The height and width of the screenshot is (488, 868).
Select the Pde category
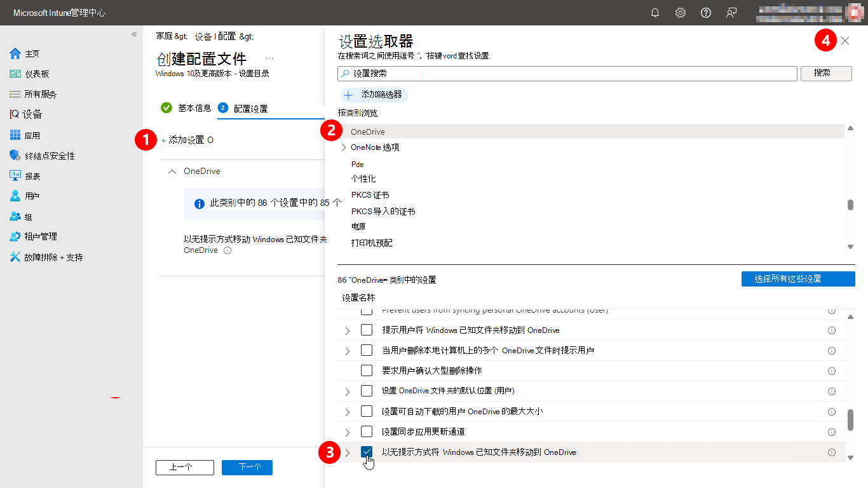point(358,164)
